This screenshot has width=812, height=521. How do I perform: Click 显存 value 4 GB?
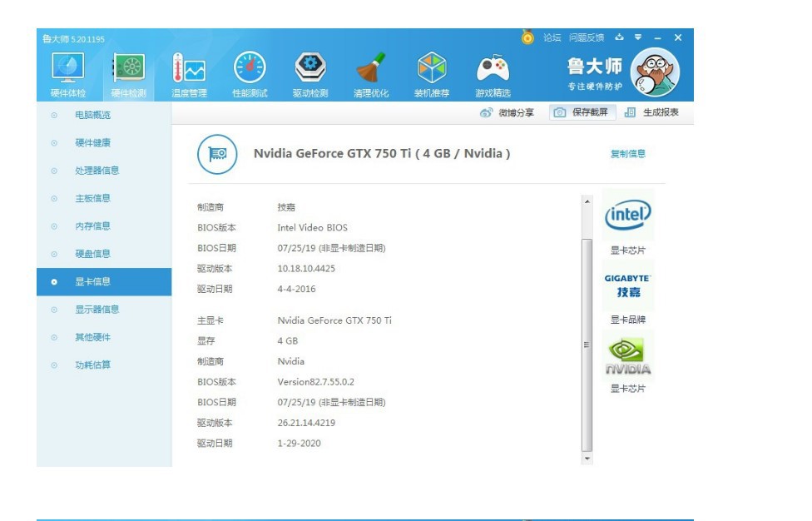[287, 340]
